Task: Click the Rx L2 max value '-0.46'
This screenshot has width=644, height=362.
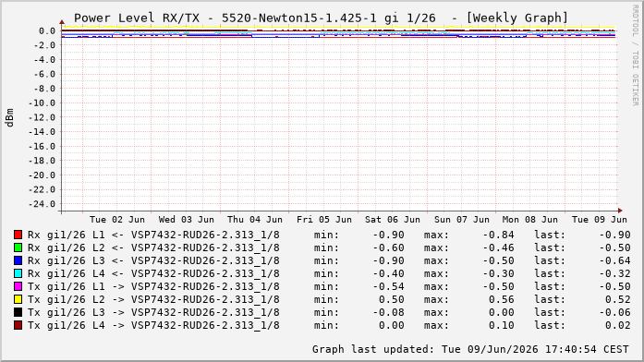Action: (x=499, y=247)
